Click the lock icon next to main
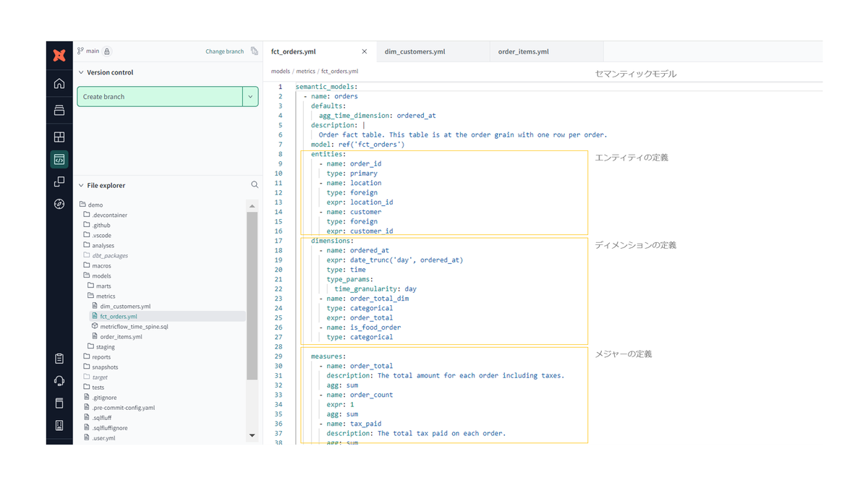Screen dimensions: 868x488 (x=107, y=51)
